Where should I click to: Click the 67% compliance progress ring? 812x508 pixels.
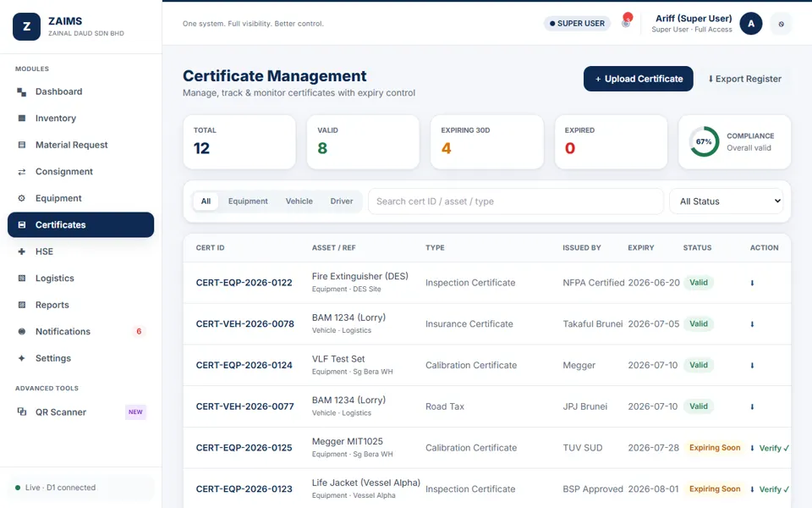click(705, 141)
